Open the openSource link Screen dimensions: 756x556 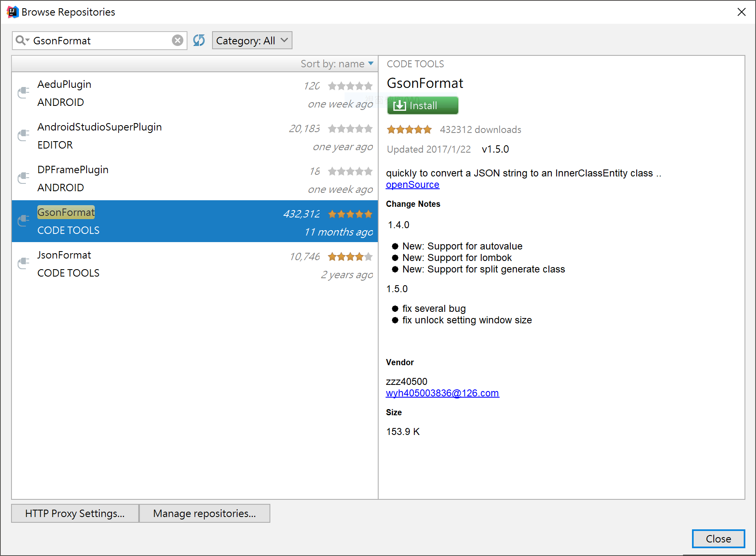(412, 185)
